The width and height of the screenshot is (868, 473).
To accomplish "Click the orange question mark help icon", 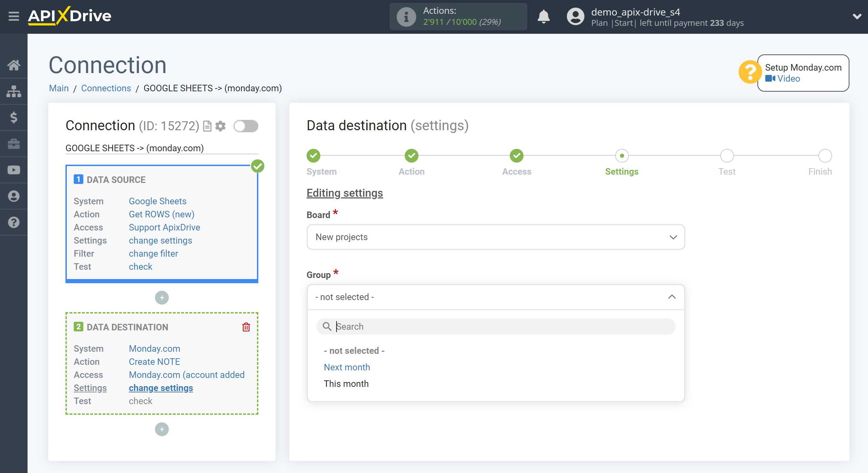I will point(750,72).
